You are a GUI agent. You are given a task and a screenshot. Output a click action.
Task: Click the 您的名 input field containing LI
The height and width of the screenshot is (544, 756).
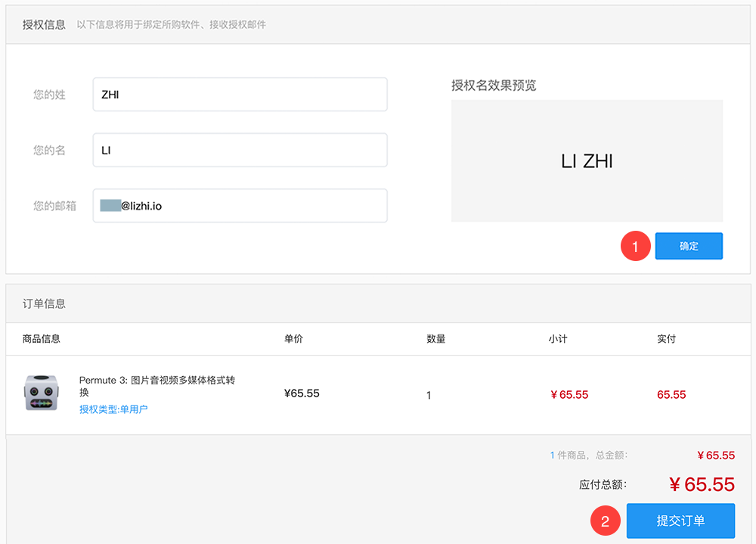coord(240,150)
